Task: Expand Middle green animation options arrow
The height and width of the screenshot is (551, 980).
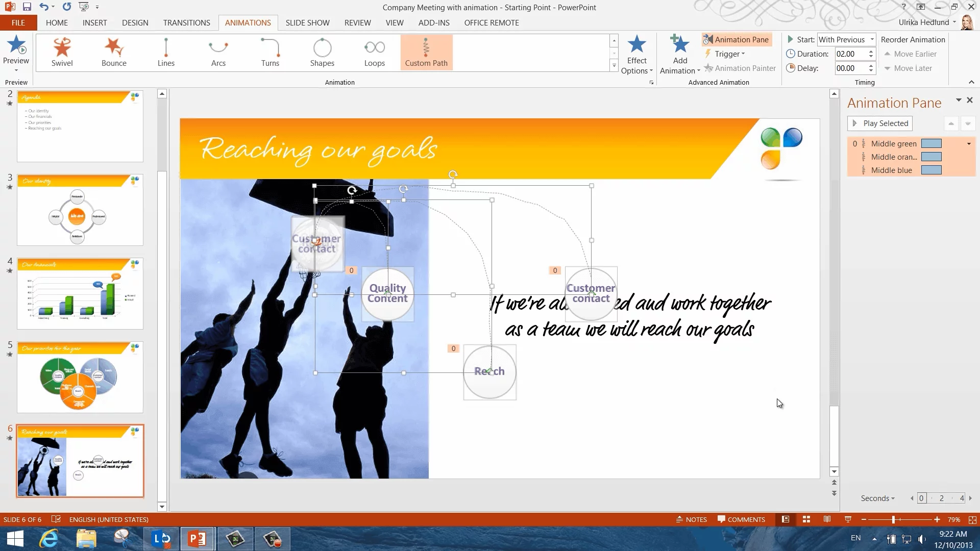Action: [969, 144]
